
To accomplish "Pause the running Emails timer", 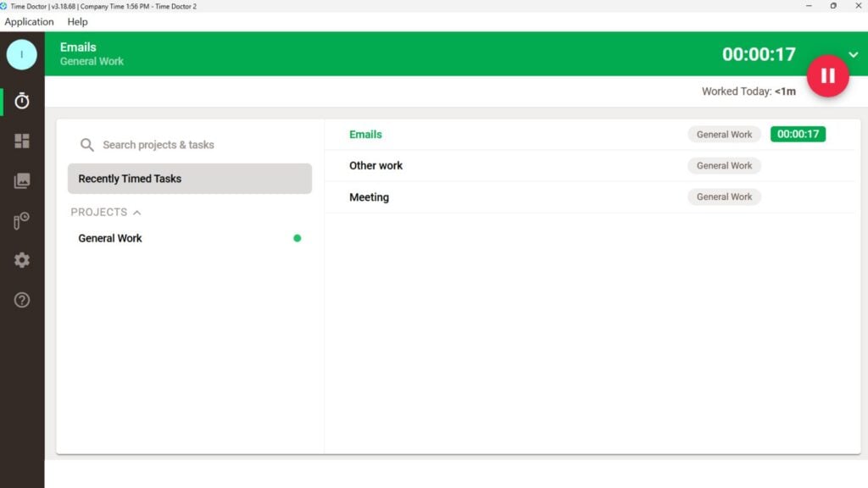I will [x=827, y=75].
